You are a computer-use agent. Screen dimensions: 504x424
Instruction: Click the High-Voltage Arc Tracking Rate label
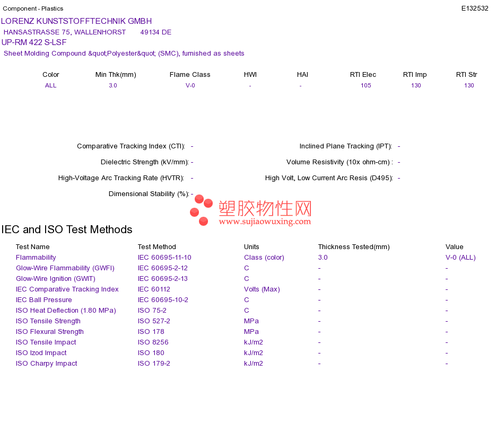[x=121, y=178]
